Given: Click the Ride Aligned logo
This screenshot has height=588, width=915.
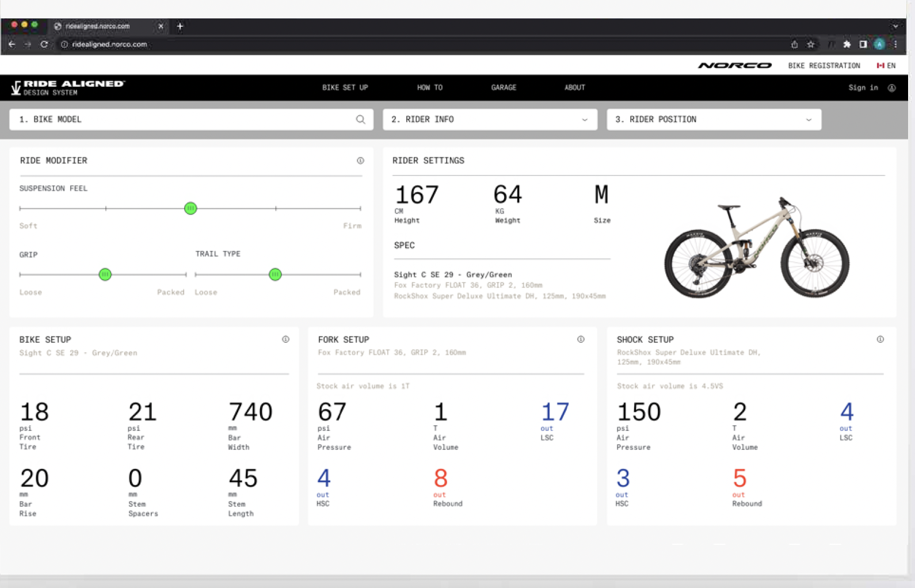Looking at the screenshot, I should click(x=67, y=87).
